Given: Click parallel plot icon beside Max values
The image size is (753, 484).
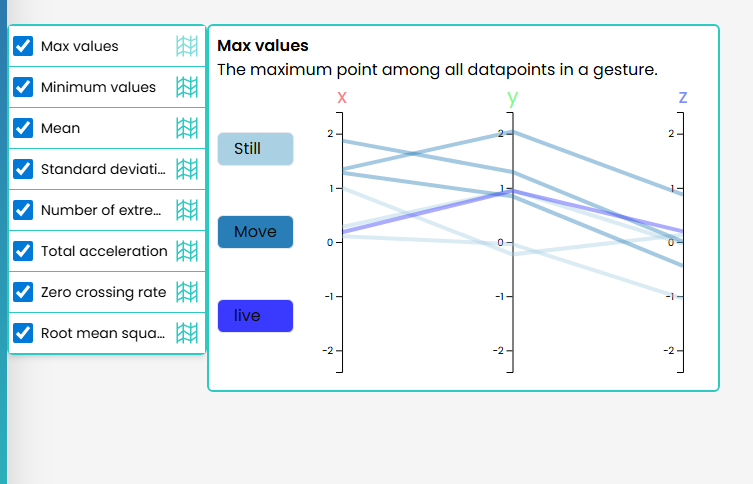Looking at the screenshot, I should click(x=186, y=46).
